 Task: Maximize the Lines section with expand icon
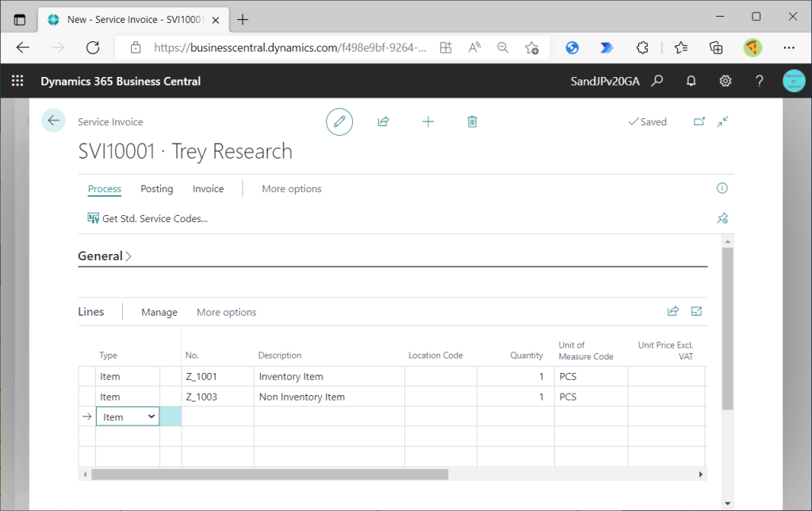[696, 312]
